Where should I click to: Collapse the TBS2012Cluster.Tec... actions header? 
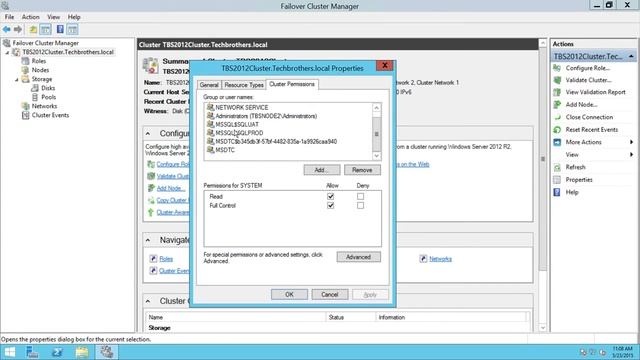click(x=631, y=56)
